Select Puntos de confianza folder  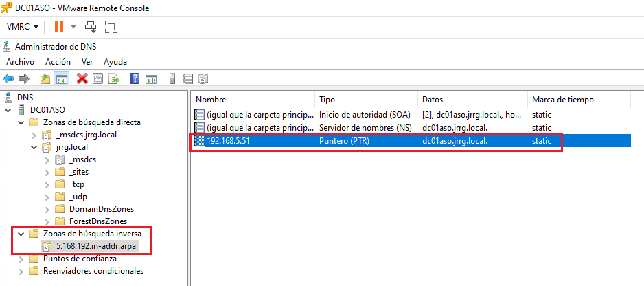[x=80, y=258]
